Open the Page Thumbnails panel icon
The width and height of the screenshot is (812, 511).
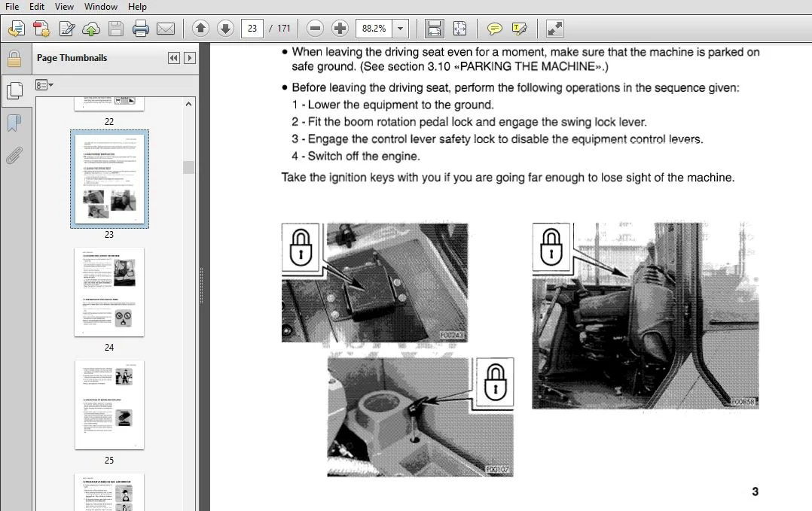tap(14, 91)
